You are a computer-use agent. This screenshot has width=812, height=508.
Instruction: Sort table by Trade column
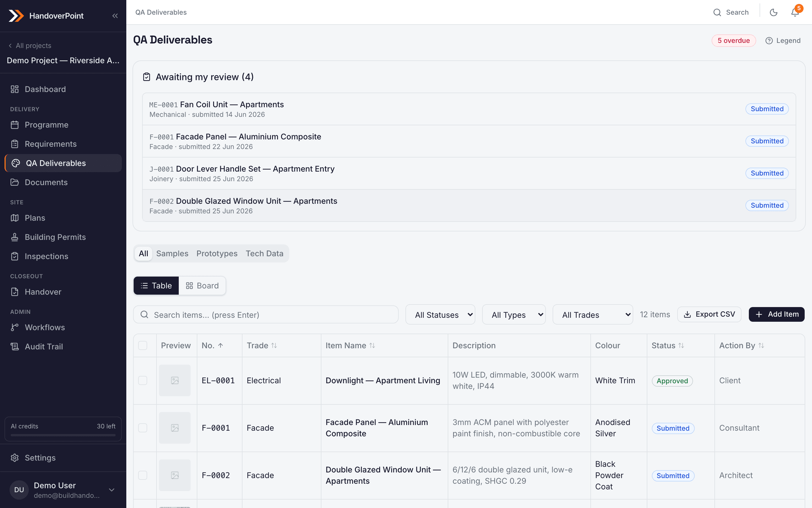pyautogui.click(x=274, y=345)
